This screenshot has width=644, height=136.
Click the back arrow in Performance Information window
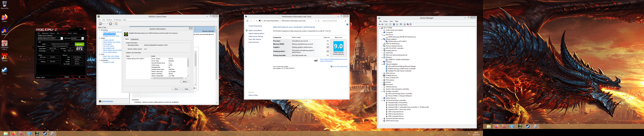point(248,21)
